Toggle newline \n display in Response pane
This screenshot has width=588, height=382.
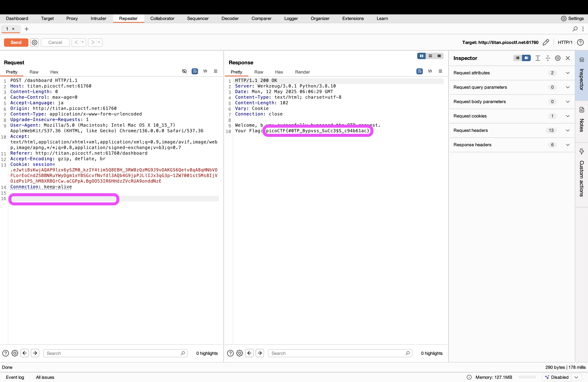click(430, 71)
